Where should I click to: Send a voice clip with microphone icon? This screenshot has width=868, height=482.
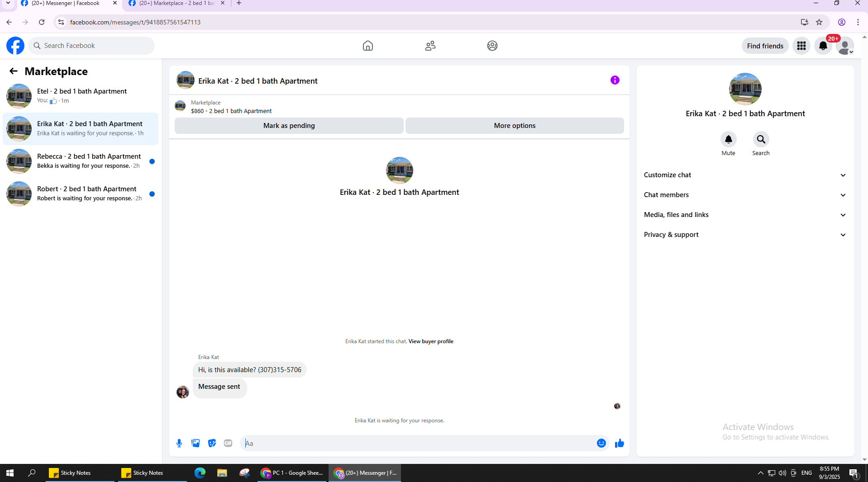click(x=179, y=443)
